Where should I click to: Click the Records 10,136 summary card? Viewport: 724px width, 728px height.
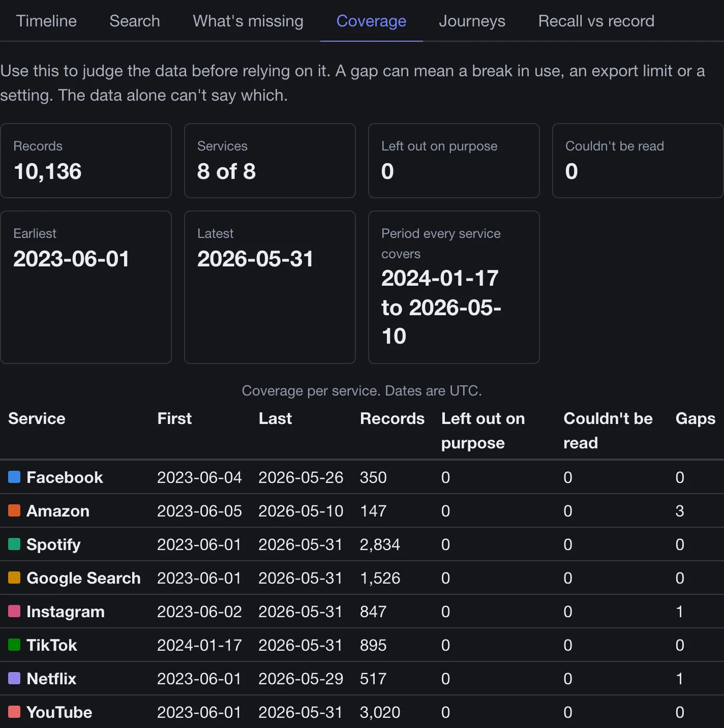click(86, 161)
